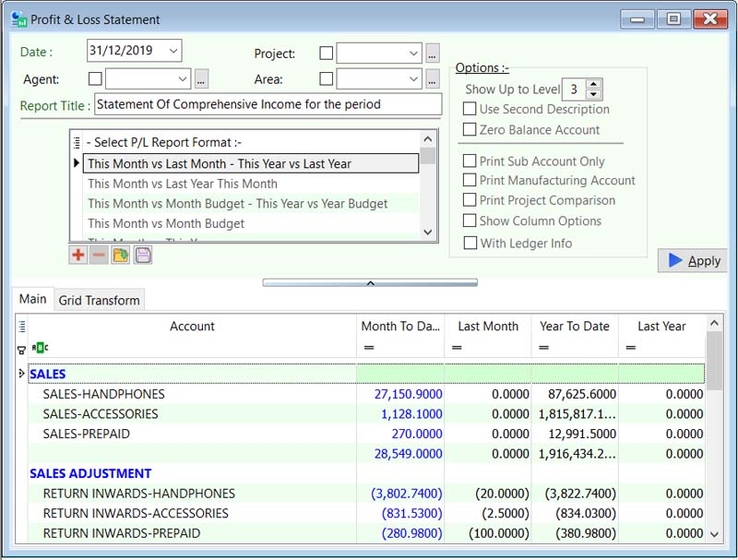The width and height of the screenshot is (738, 560).
Task: Select This Month vs Month Budget format
Action: [x=166, y=223]
